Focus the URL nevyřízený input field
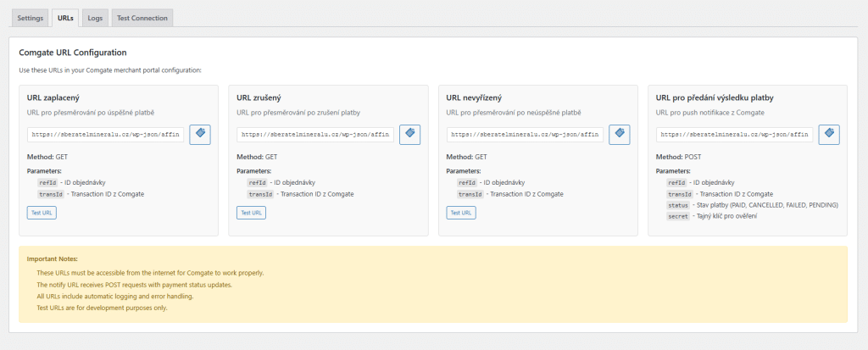 point(526,135)
